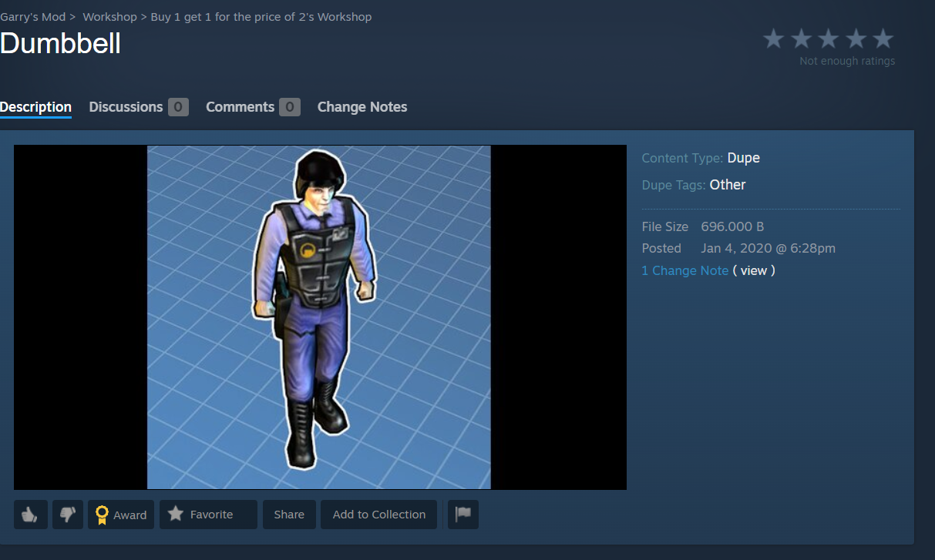Select the Description tab
The height and width of the screenshot is (560, 935).
click(x=35, y=107)
